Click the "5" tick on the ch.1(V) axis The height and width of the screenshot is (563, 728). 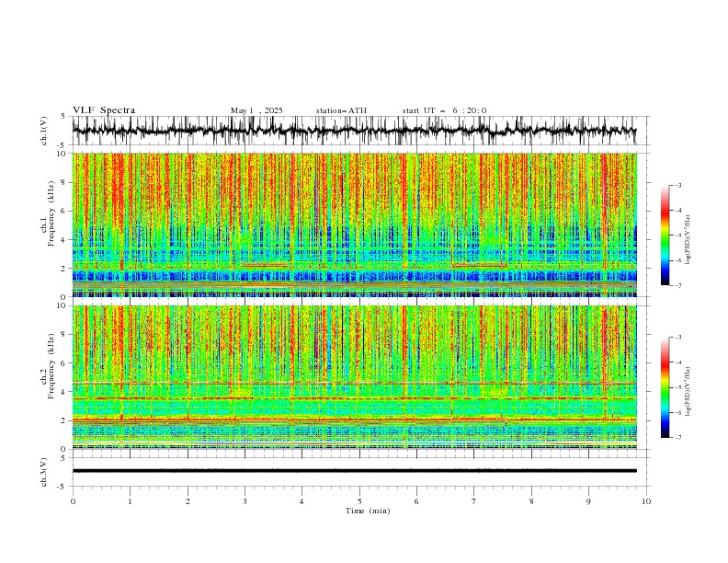pyautogui.click(x=63, y=117)
